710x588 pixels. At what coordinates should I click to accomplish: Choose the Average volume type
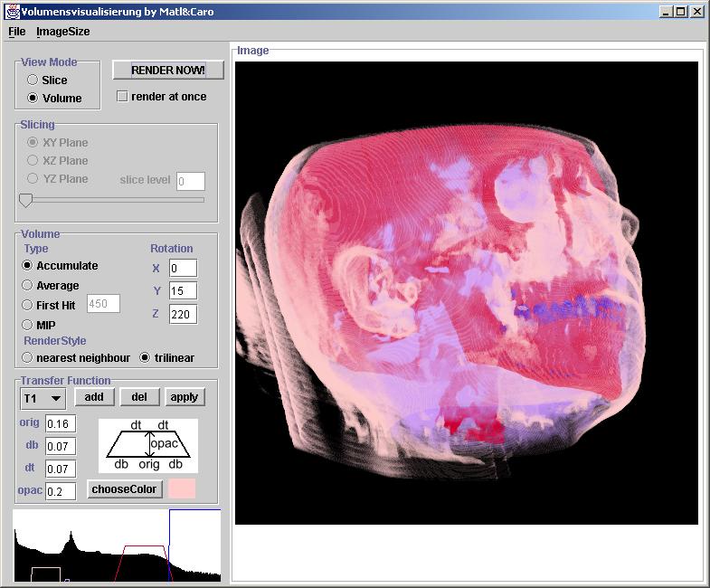click(27, 286)
